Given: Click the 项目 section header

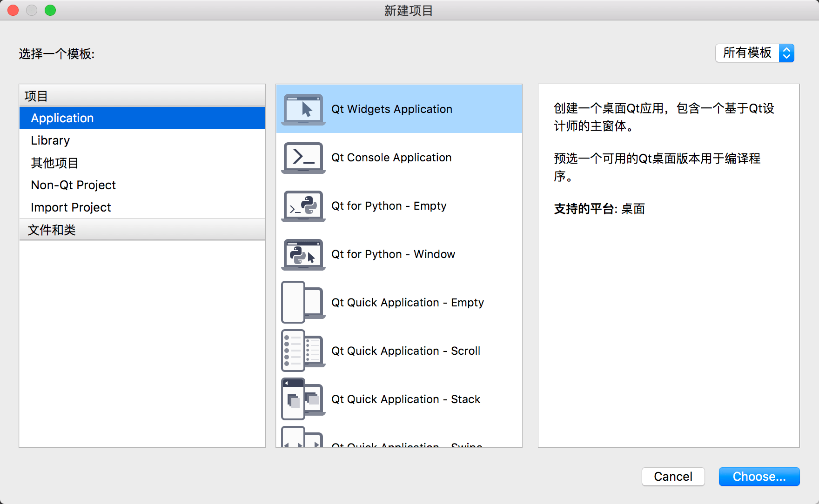Looking at the screenshot, I should (142, 96).
